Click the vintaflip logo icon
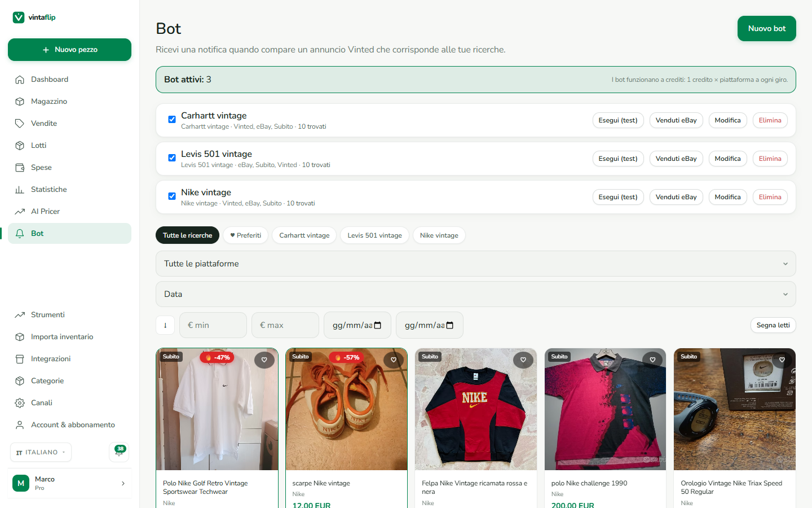812x508 pixels. coord(19,17)
